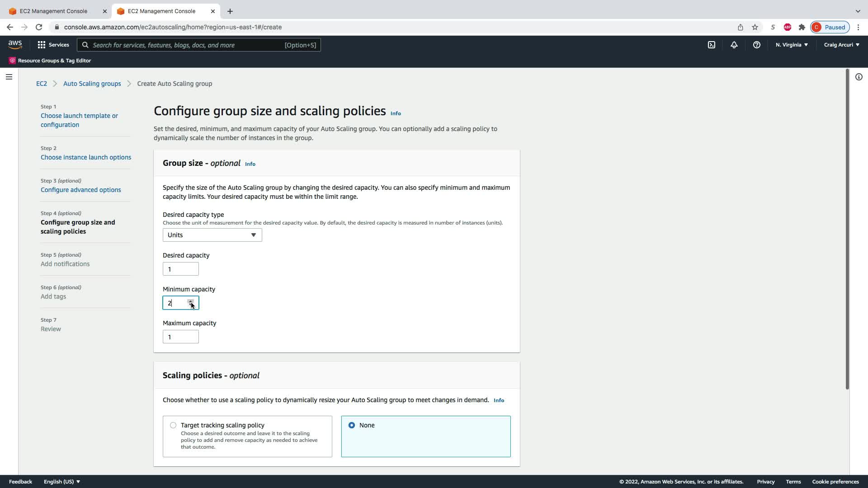The width and height of the screenshot is (868, 488).
Task: Open the notifications bell icon
Action: (734, 45)
